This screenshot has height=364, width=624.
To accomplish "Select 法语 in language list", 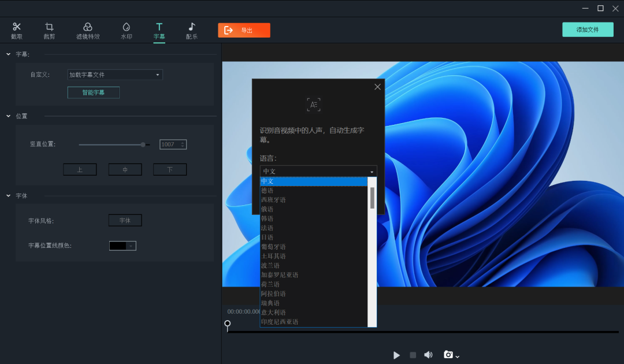I will (x=314, y=228).
